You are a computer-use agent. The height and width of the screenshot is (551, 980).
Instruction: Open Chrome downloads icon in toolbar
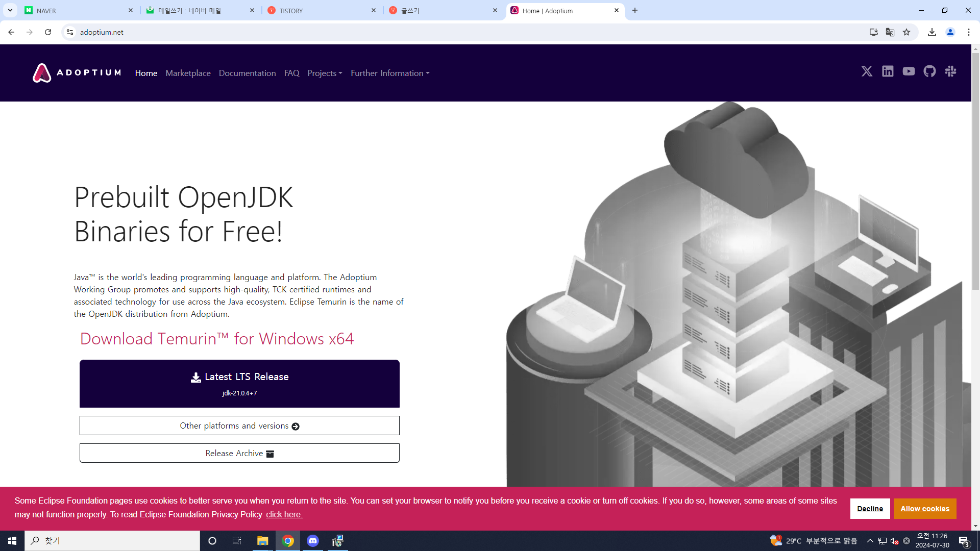(932, 32)
